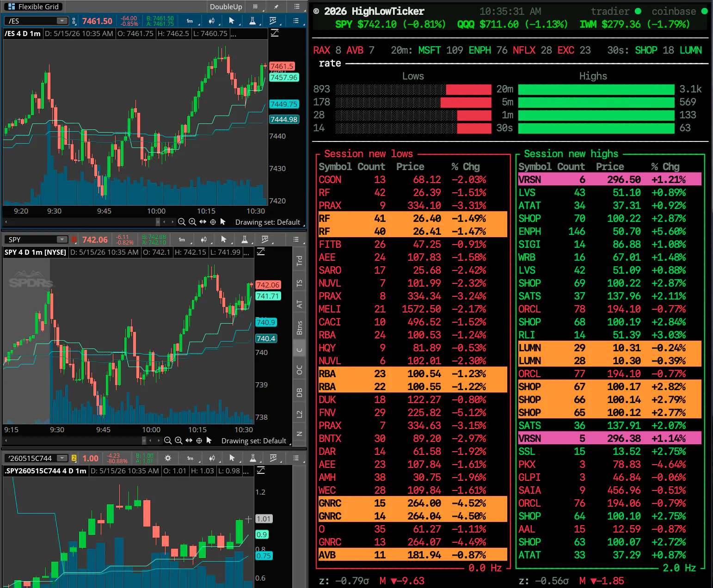Open the list menu on the /ES chart toolbar

296,21
